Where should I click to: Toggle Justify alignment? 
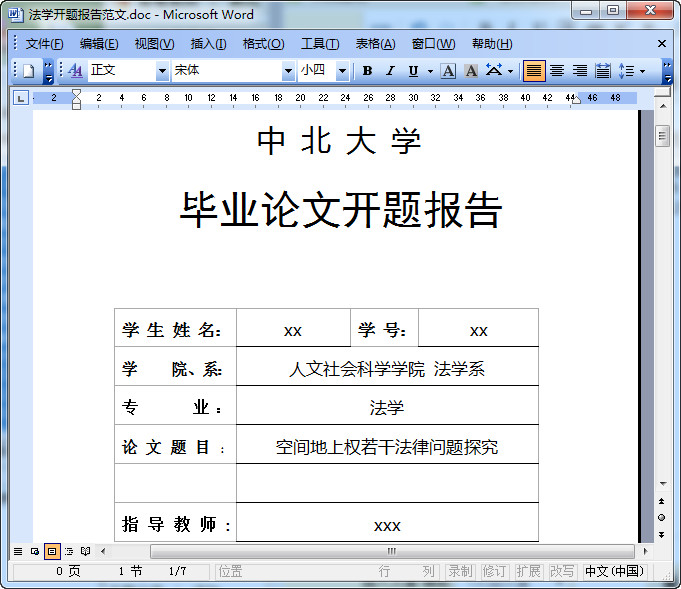pos(534,70)
